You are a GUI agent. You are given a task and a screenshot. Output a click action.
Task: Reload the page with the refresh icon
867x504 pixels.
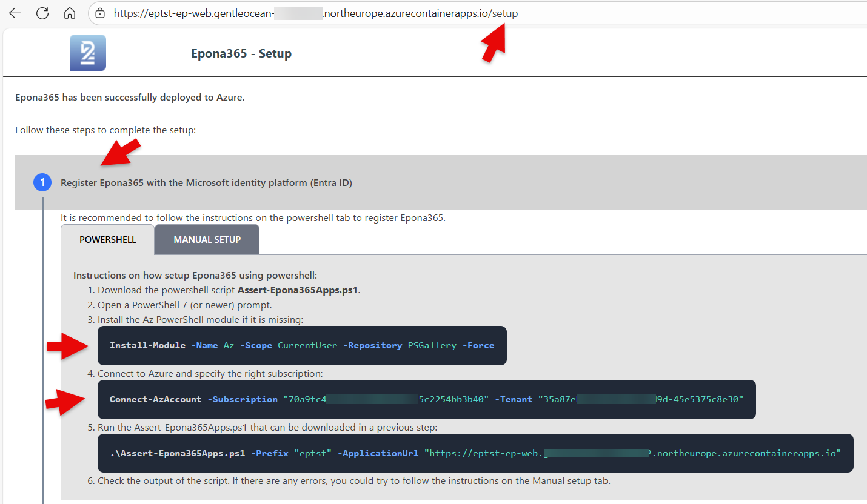tap(42, 13)
